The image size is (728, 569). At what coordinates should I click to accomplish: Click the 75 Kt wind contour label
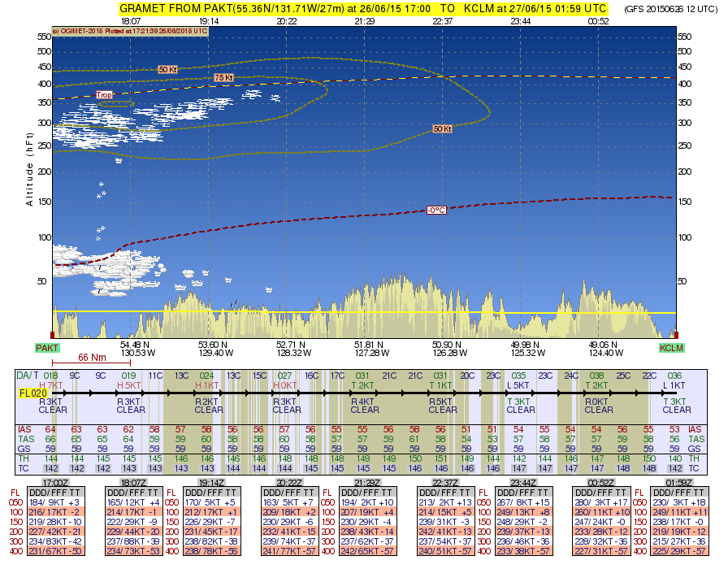click(x=223, y=76)
